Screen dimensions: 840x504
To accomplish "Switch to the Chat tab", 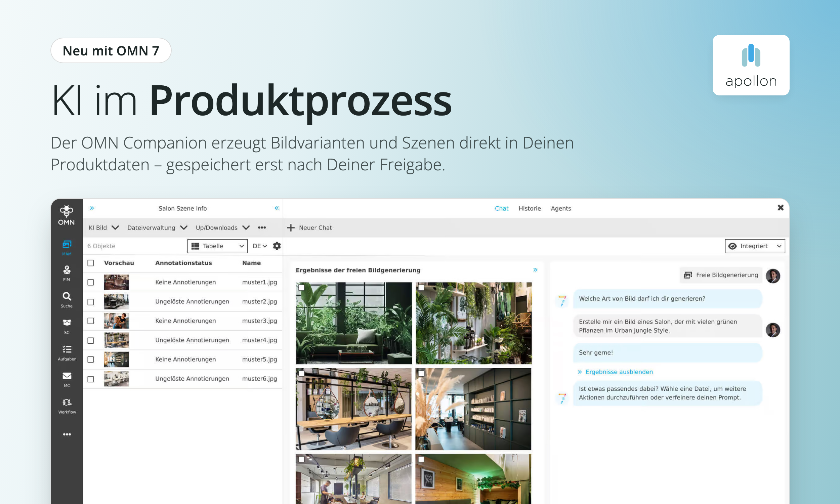I will (x=502, y=208).
